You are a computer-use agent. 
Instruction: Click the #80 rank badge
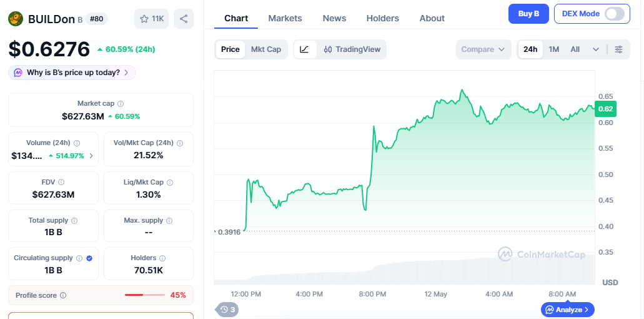click(97, 19)
